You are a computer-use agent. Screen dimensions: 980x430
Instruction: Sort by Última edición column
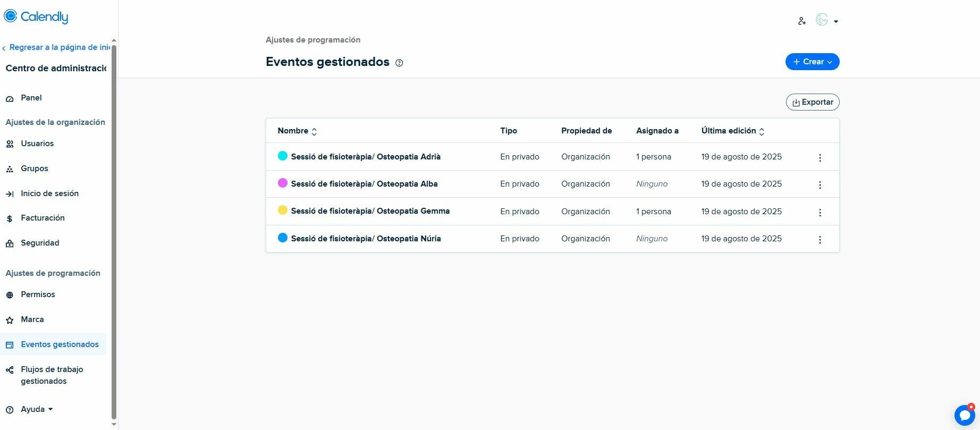tap(732, 131)
